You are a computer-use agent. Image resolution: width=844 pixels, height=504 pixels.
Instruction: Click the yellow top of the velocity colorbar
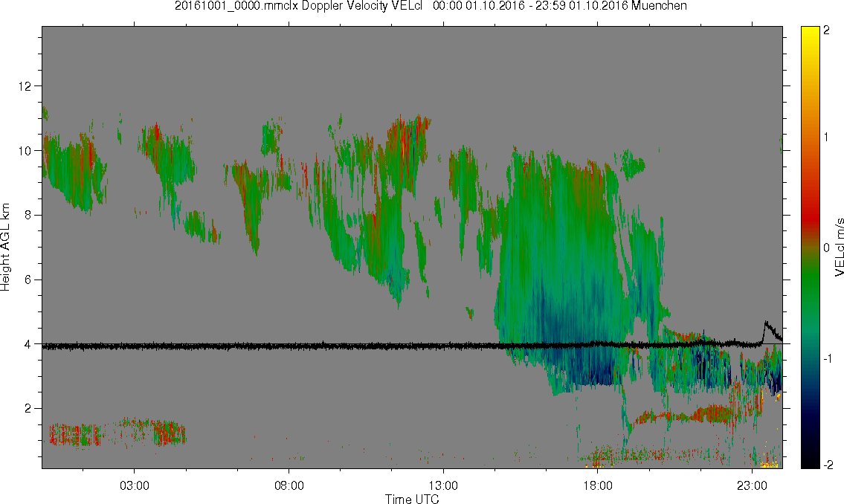[x=810, y=33]
